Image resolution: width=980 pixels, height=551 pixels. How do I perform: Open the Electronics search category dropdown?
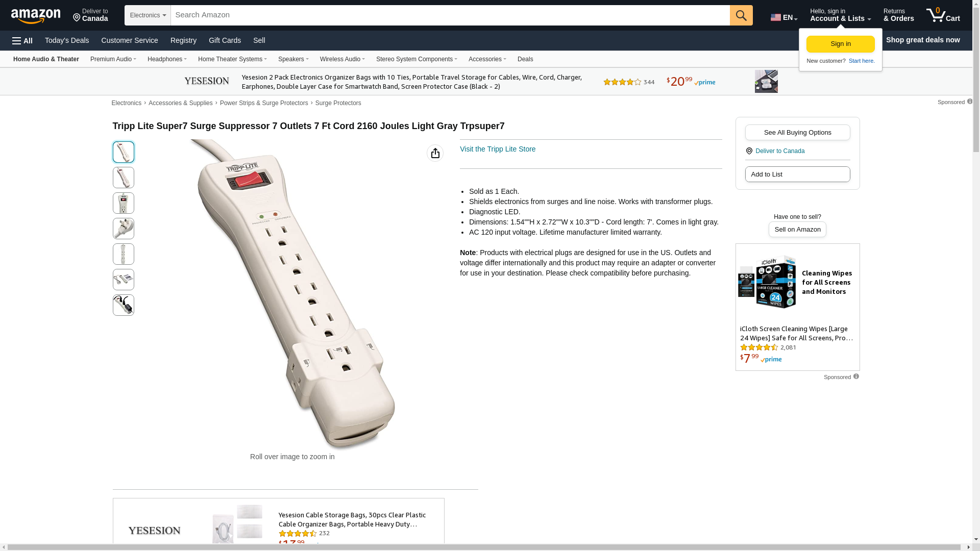pos(148,15)
